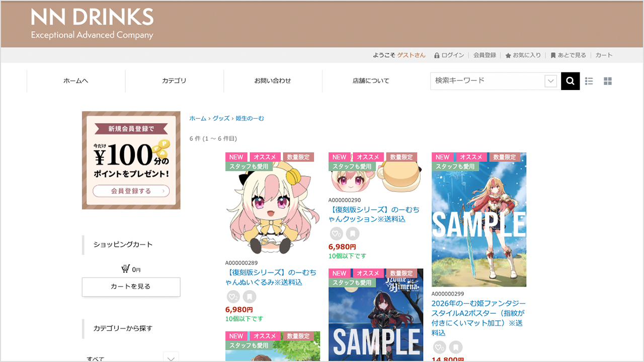Click product code A000000299
The image size is (644, 362).
[447, 294]
